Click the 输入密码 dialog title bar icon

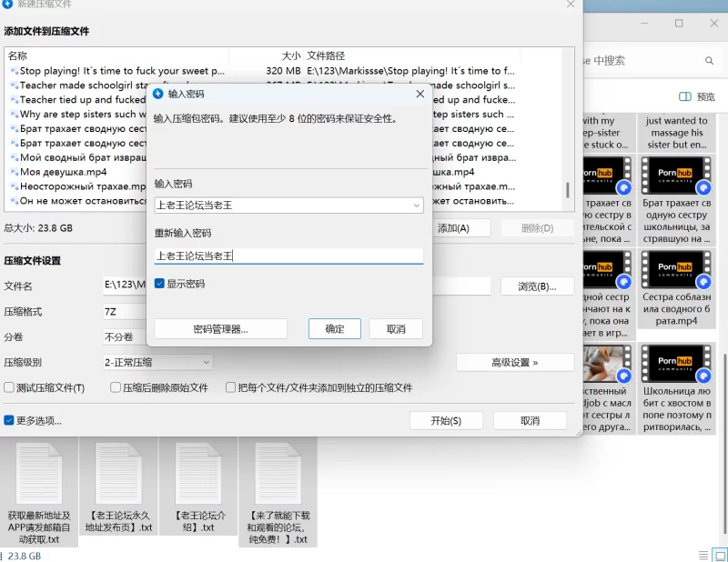point(158,94)
